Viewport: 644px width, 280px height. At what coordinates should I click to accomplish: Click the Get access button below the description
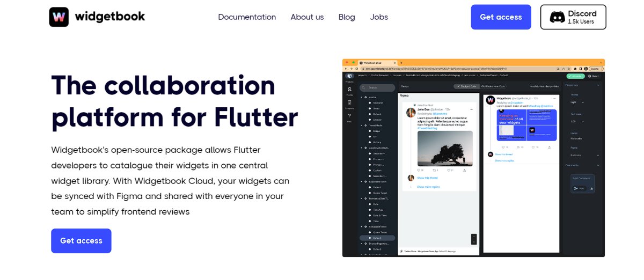coord(81,241)
